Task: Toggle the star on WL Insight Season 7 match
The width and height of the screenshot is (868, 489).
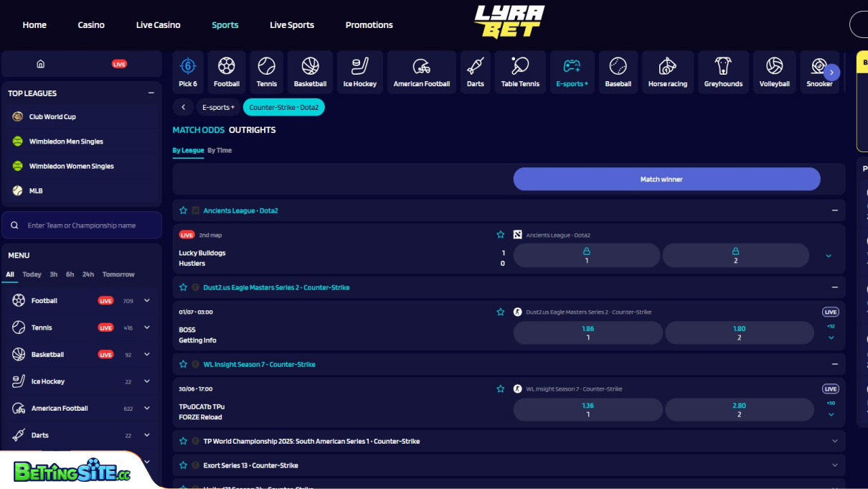Action: (x=501, y=388)
